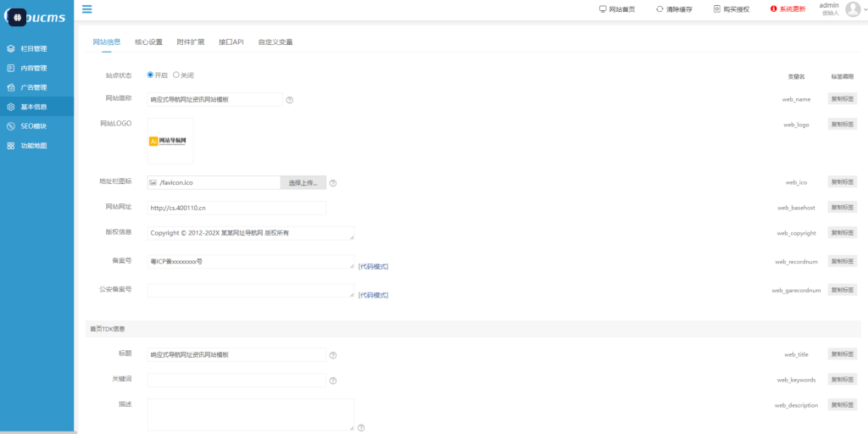Viewport: 868px width, 434px height.
Task: Switch to the 接口API tab
Action: pos(231,42)
